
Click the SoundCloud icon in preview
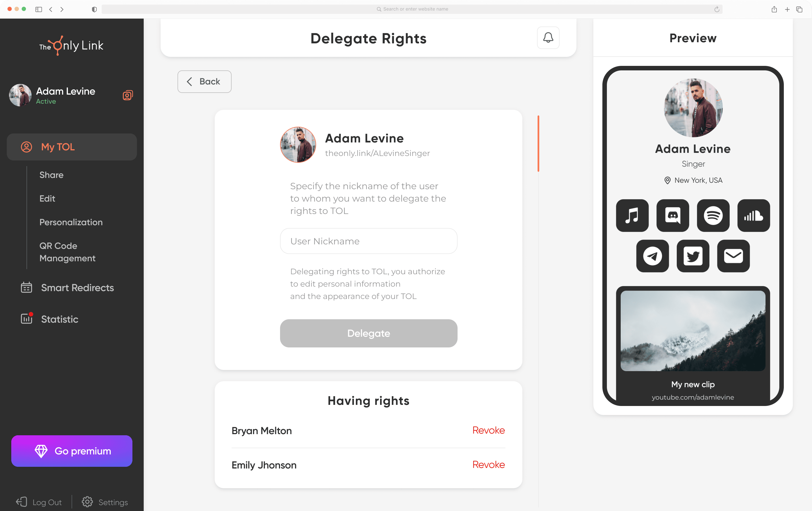[754, 215]
